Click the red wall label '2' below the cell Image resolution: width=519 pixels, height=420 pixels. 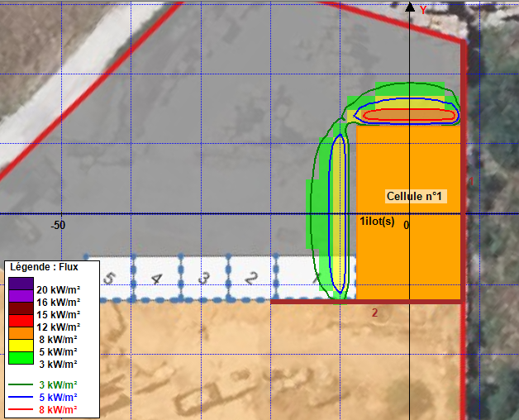click(x=374, y=313)
